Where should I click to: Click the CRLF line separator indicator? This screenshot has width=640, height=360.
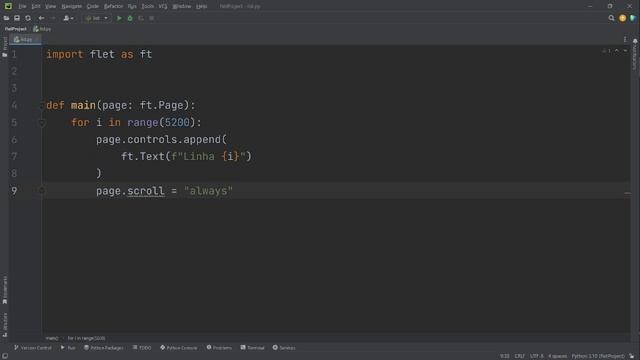(x=519, y=356)
